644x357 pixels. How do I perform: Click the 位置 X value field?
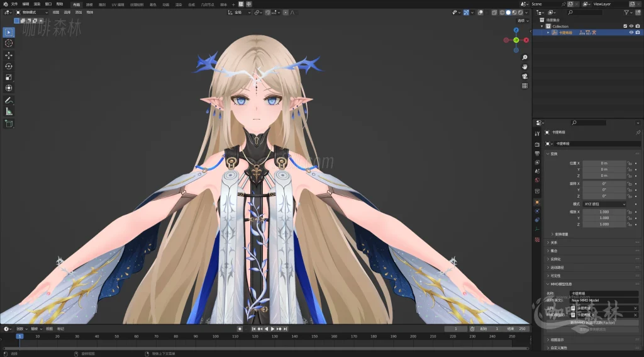pos(604,163)
